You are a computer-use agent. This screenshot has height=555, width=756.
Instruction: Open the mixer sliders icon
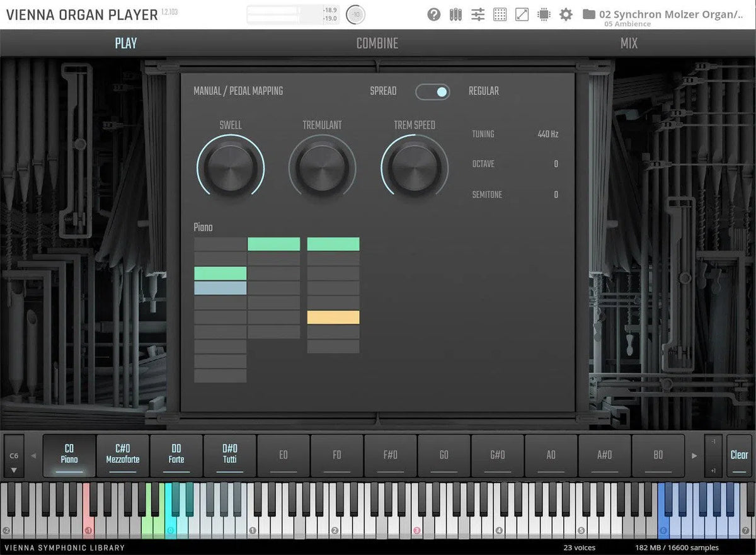pyautogui.click(x=478, y=14)
